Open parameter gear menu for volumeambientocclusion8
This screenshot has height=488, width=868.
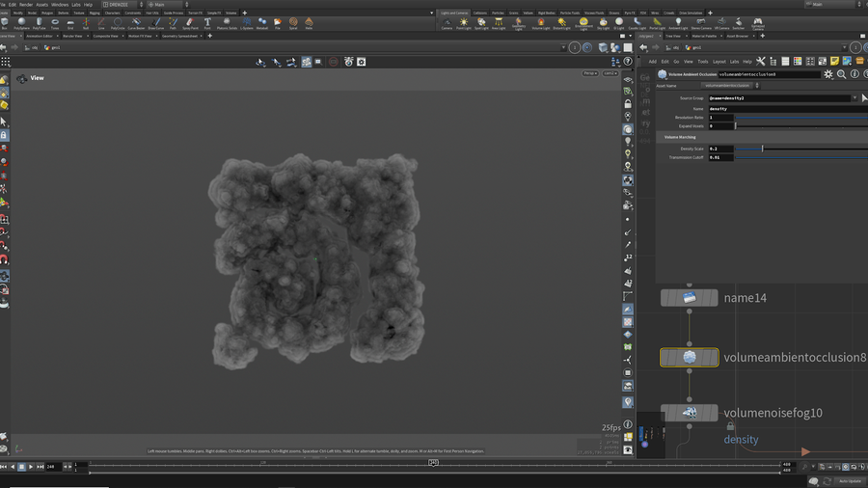[828, 74]
